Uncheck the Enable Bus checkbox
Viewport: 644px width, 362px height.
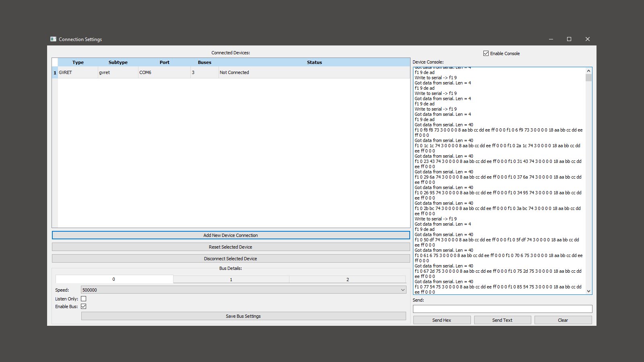(83, 306)
